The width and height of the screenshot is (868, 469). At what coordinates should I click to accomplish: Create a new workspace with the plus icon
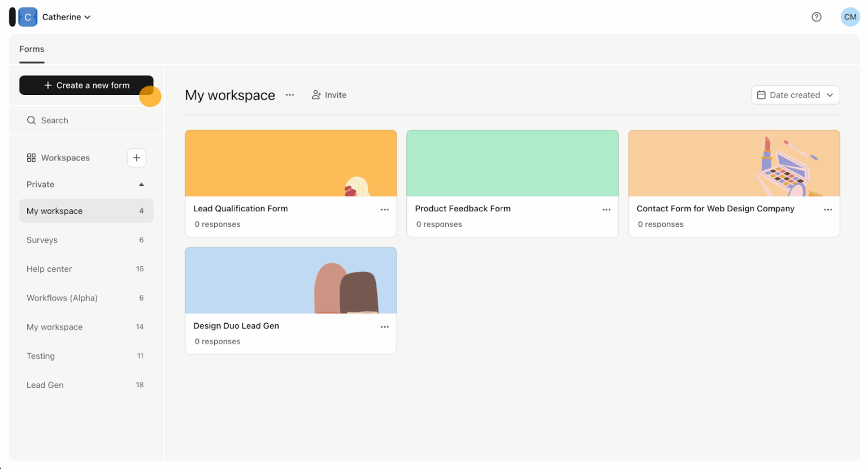[x=136, y=158]
